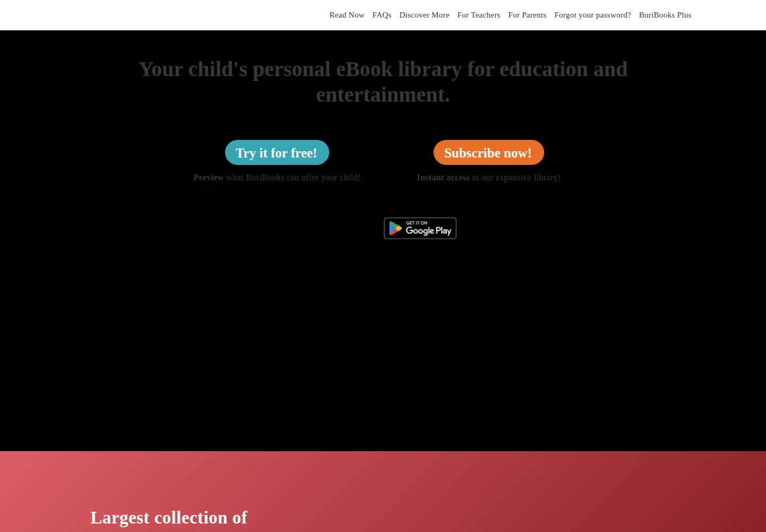Click the Try it for free! button
The width and height of the screenshot is (766, 532).
[277, 153]
